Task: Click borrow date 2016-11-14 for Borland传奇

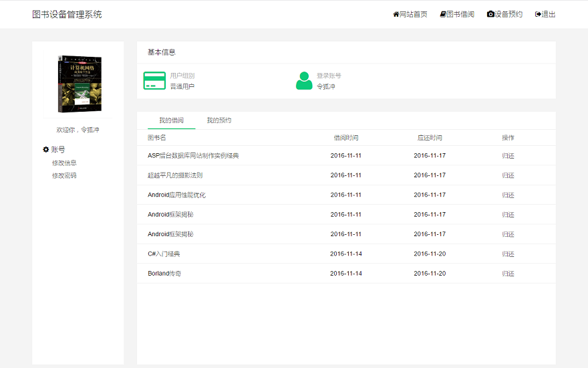Action: 346,274
